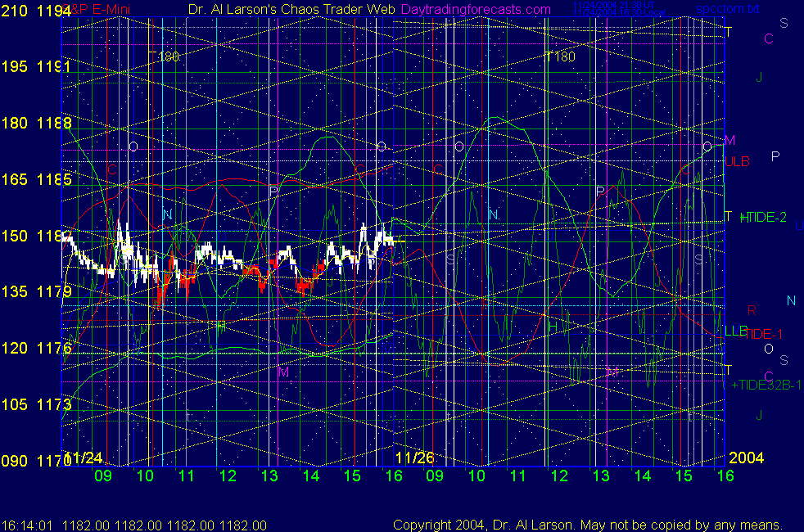Viewport: 804px width, 532px height.
Task: Click the green '+TIDE32B-1' curve label
Action: tap(766, 385)
